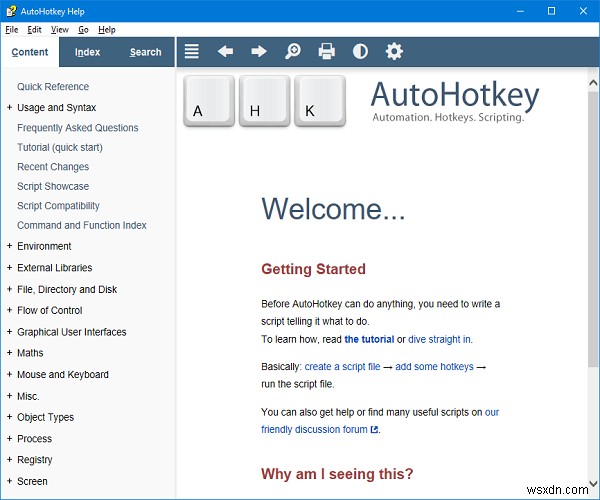The height and width of the screenshot is (500, 600).
Task: Click the A key logo image
Action: [x=209, y=101]
